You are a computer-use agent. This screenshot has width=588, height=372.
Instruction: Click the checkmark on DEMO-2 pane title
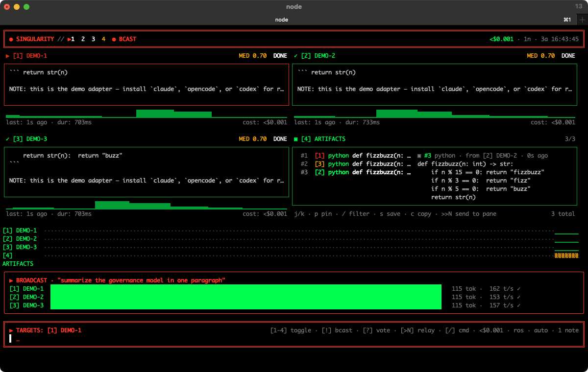[x=296, y=56]
